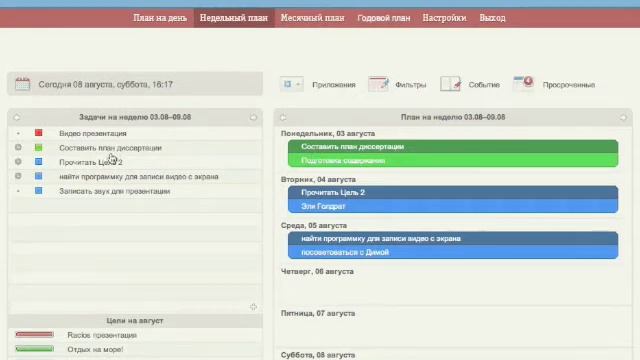Select найти программу для записи видео task
The height and width of the screenshot is (360, 640).
click(x=139, y=177)
